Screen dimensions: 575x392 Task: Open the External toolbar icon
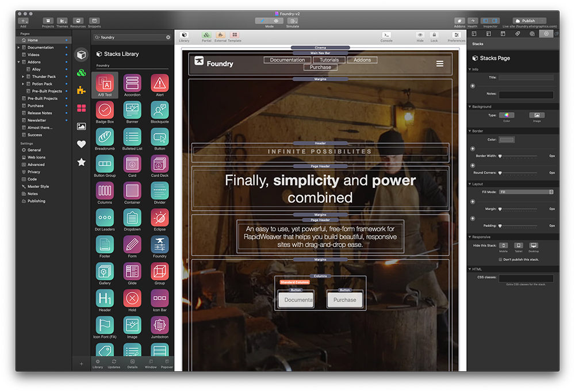point(220,35)
